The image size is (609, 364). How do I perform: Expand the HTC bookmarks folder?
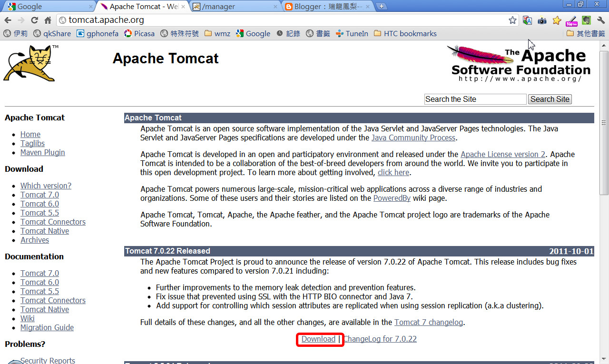(x=405, y=33)
